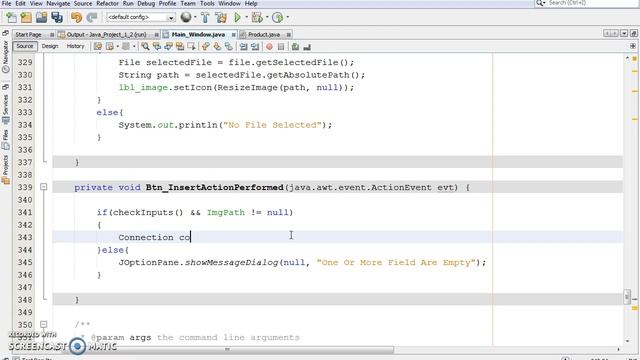Click the Undo toolbar icon
Image resolution: width=640 pixels, height=360 pixels.
click(76, 18)
